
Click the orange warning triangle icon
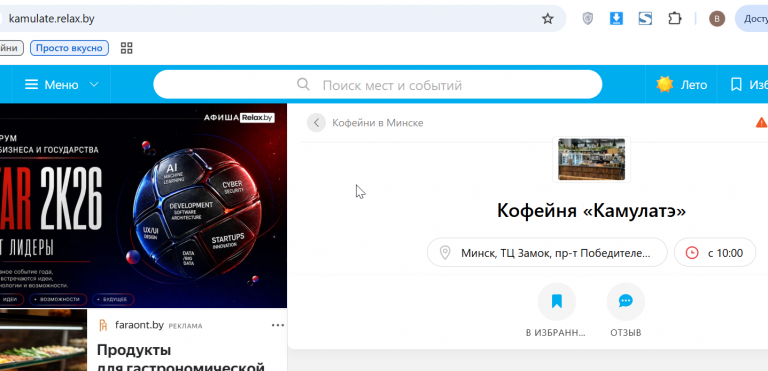[x=761, y=123]
